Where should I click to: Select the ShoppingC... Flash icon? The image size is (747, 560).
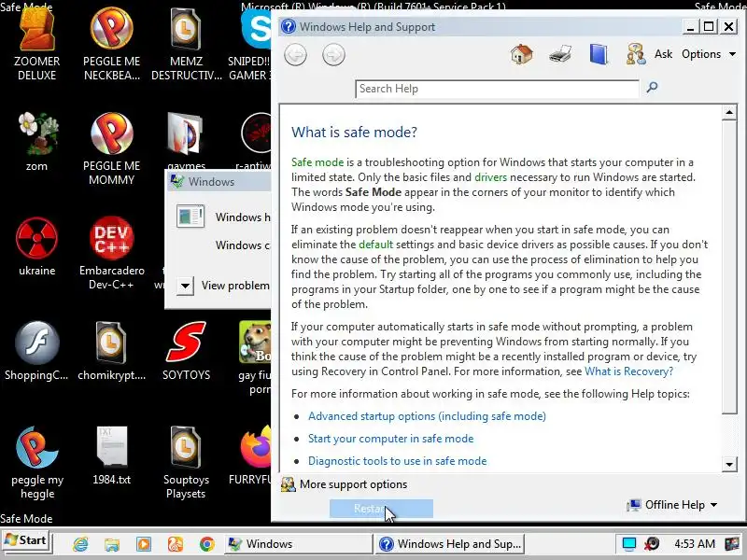pyautogui.click(x=36, y=352)
